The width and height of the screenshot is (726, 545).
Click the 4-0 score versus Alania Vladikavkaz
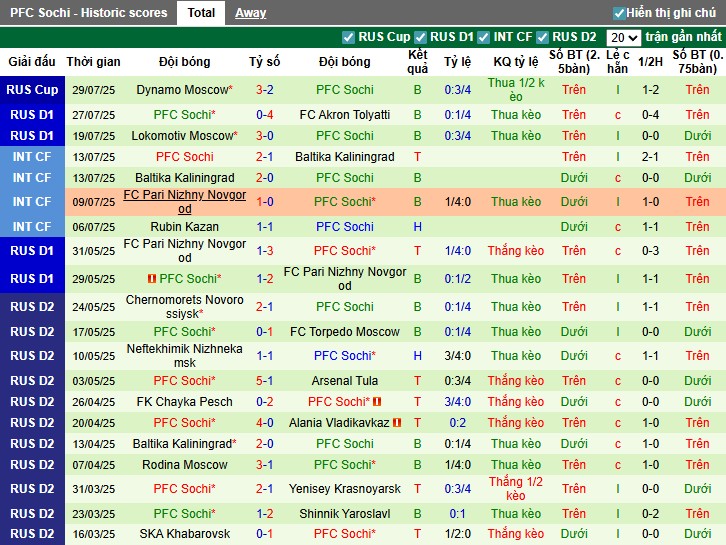tap(265, 423)
